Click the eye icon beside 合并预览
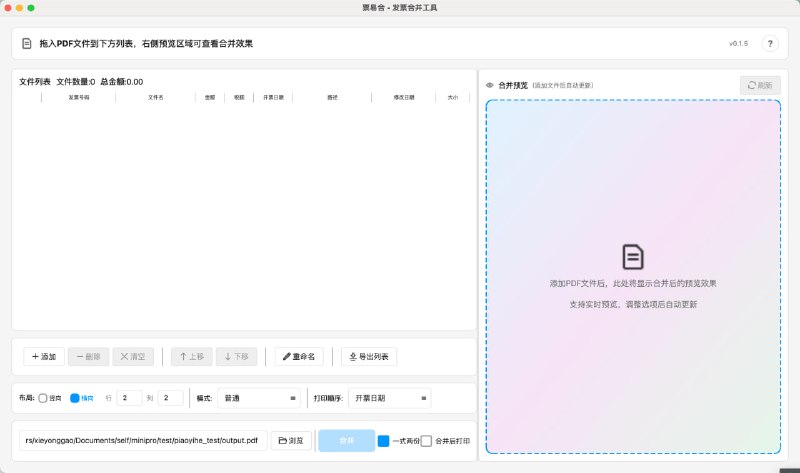The width and height of the screenshot is (800, 473). point(489,85)
